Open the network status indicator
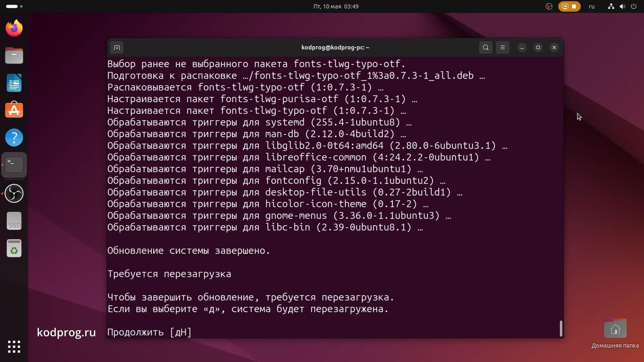The width and height of the screenshot is (644, 362). point(611,6)
